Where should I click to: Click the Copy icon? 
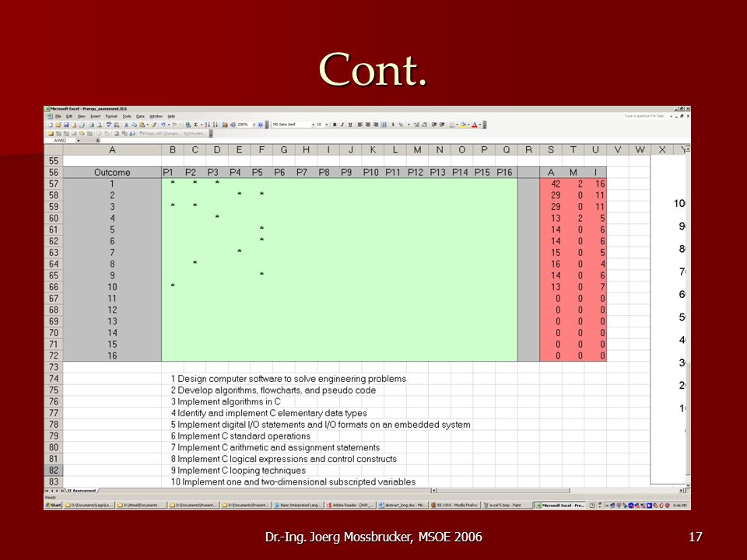tap(135, 124)
